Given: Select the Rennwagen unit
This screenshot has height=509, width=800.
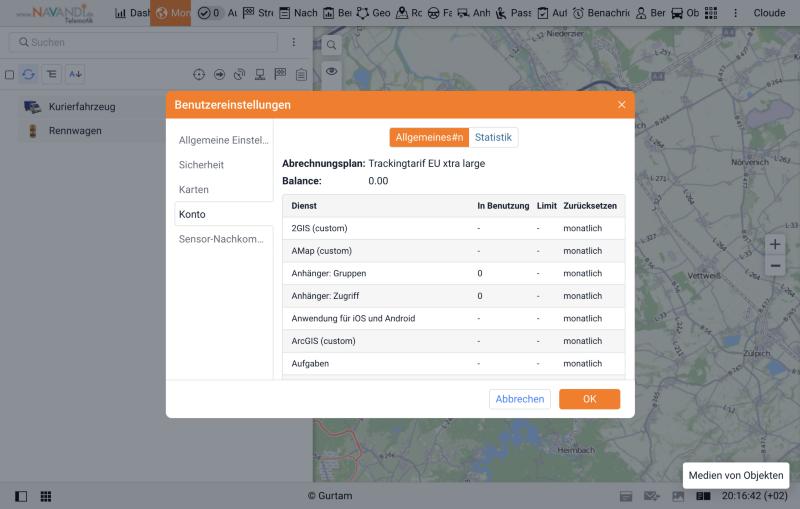Looking at the screenshot, I should (x=75, y=131).
